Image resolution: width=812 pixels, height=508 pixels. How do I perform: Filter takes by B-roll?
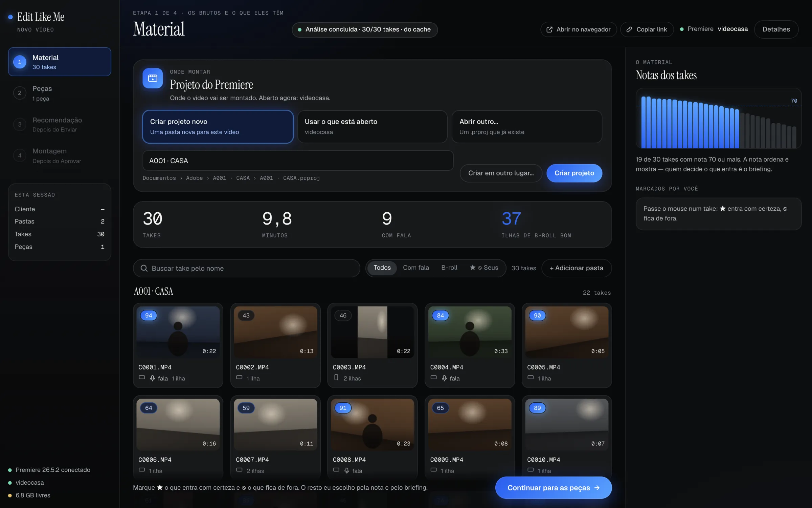[x=449, y=268]
